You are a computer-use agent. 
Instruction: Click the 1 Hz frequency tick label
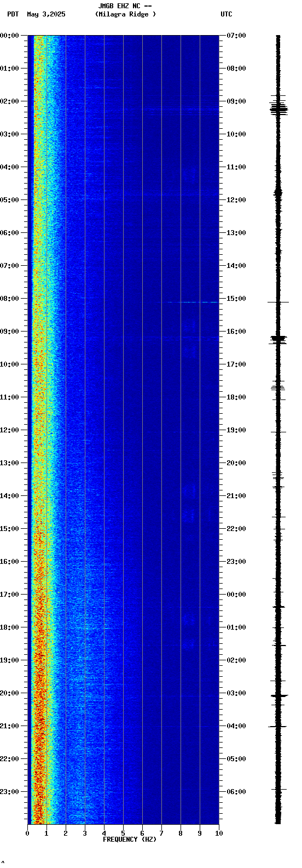[x=47, y=833]
